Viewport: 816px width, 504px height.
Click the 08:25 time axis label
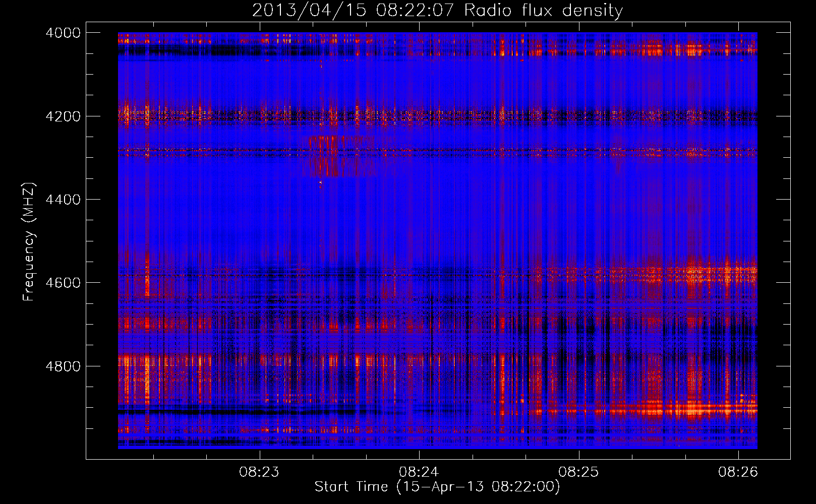(578, 472)
